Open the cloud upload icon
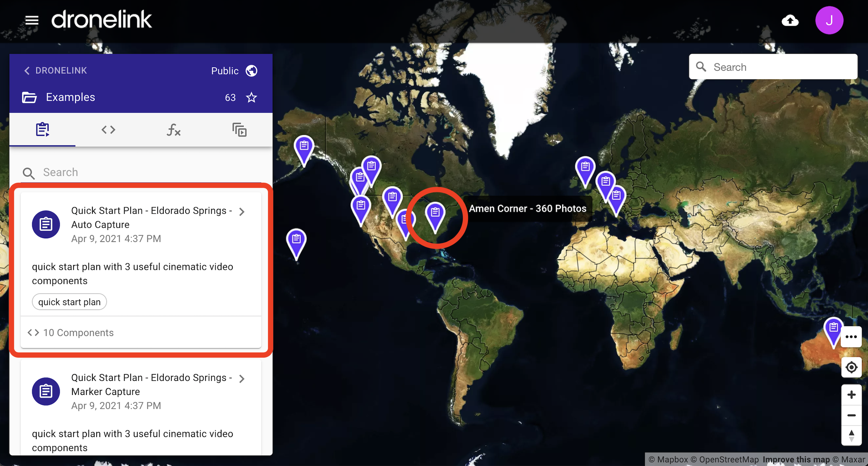Image resolution: width=868 pixels, height=466 pixels. 790,21
